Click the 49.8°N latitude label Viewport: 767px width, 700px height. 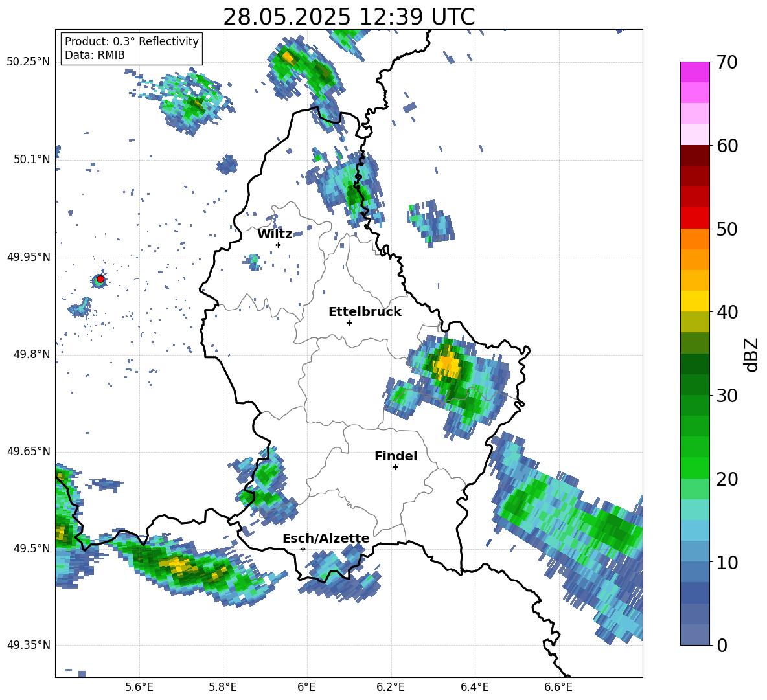31,354
